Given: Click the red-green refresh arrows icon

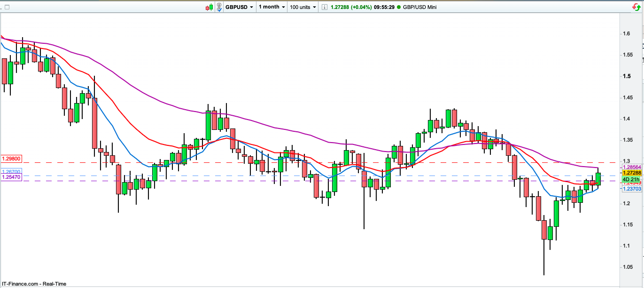Looking at the screenshot, I should coord(636,7).
